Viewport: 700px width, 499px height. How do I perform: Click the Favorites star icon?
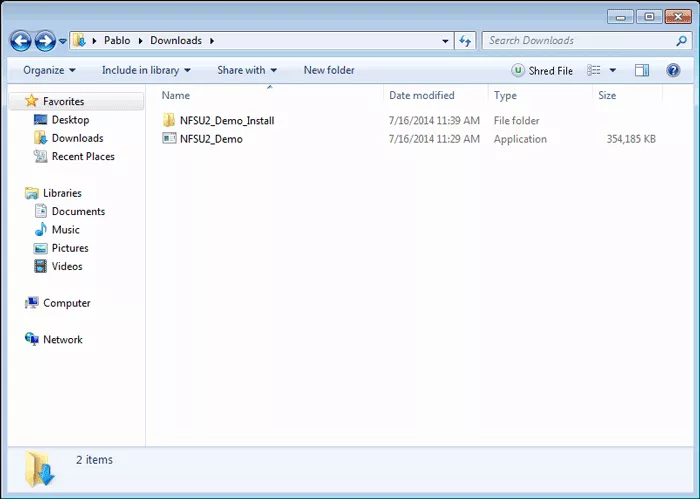pos(31,101)
